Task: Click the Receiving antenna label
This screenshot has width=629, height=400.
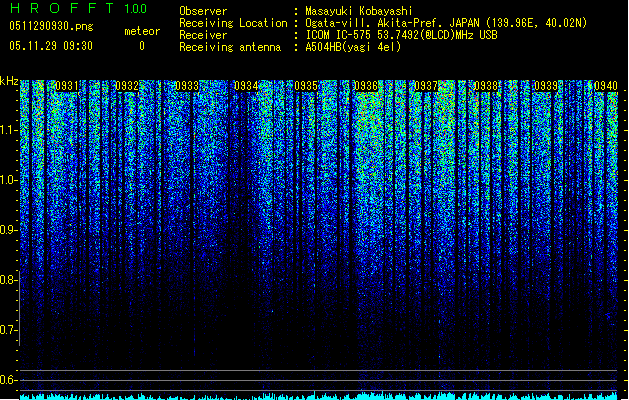Action: [230, 47]
